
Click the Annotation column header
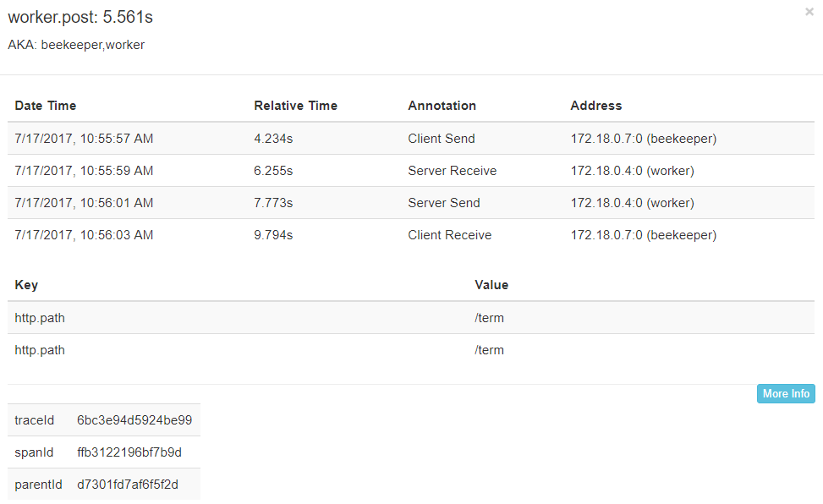[x=442, y=106]
